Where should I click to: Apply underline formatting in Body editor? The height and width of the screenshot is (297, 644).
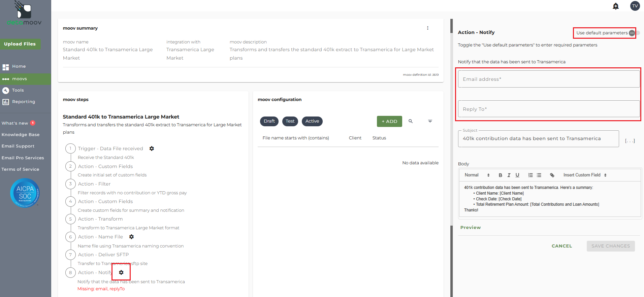517,175
